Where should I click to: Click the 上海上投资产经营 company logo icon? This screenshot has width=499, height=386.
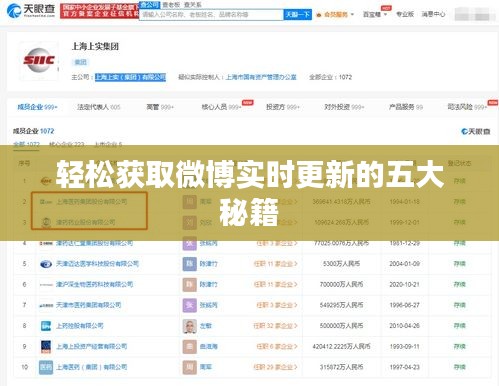coord(46,347)
